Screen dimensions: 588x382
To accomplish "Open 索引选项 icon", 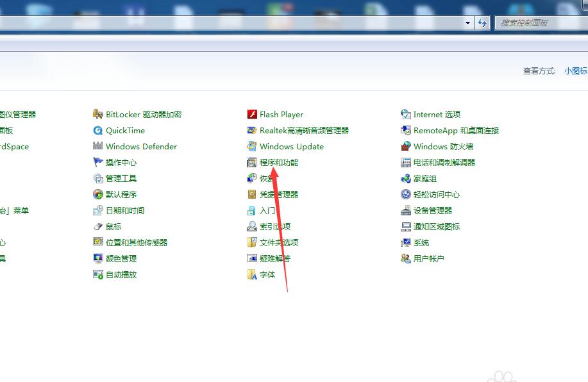I will coord(252,226).
